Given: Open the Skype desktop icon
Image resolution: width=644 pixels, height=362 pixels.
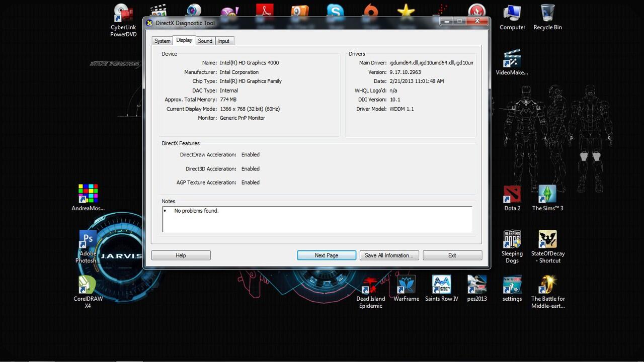Looking at the screenshot, I should pyautogui.click(x=335, y=10).
